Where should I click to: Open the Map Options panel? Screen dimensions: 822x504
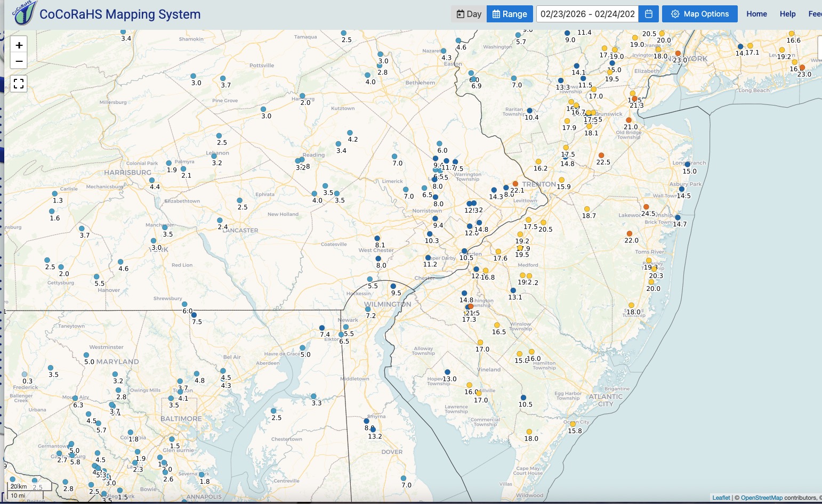pos(699,14)
